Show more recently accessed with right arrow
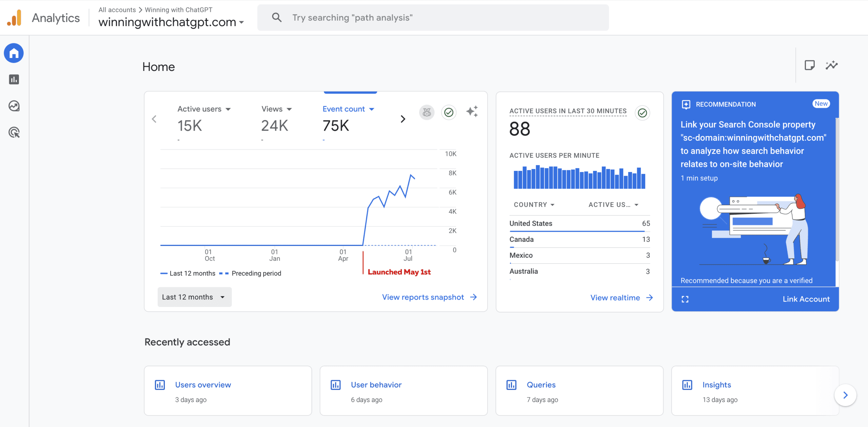The width and height of the screenshot is (868, 427). pyautogui.click(x=845, y=395)
